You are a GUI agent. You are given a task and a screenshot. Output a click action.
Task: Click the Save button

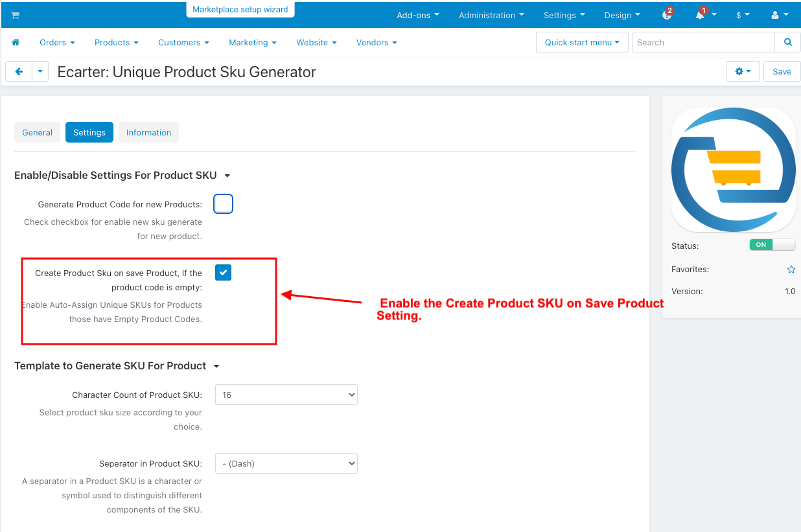tap(782, 71)
